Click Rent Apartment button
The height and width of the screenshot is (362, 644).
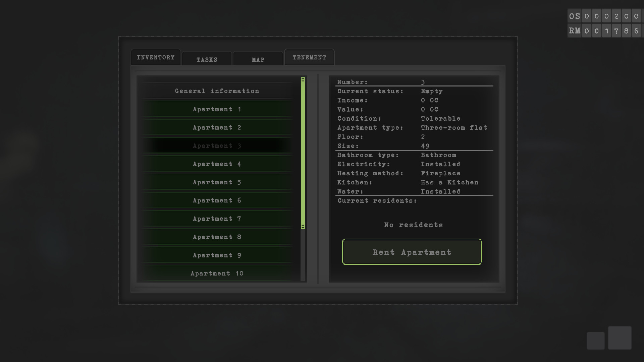coord(411,252)
